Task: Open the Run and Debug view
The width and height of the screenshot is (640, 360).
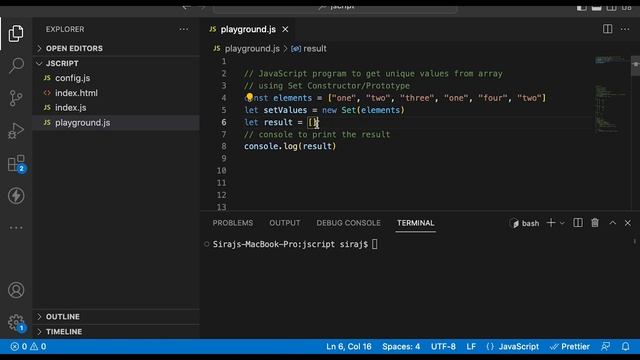Action: click(x=16, y=131)
